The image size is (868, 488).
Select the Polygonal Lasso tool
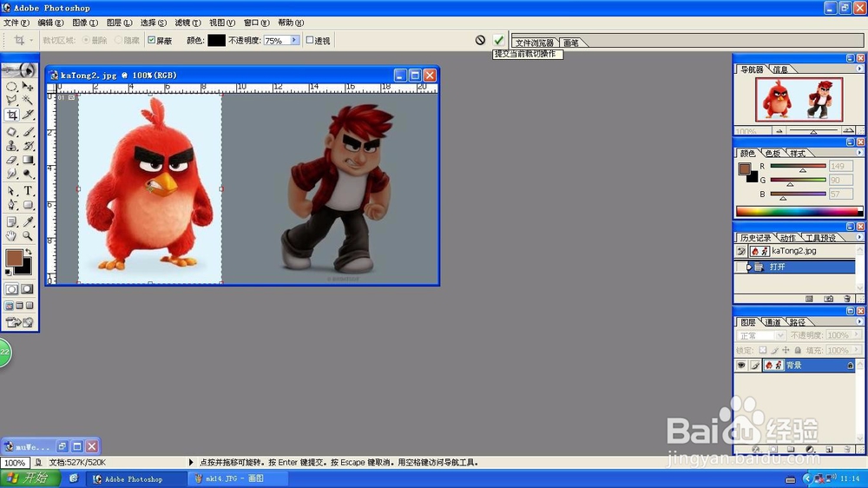coord(11,100)
